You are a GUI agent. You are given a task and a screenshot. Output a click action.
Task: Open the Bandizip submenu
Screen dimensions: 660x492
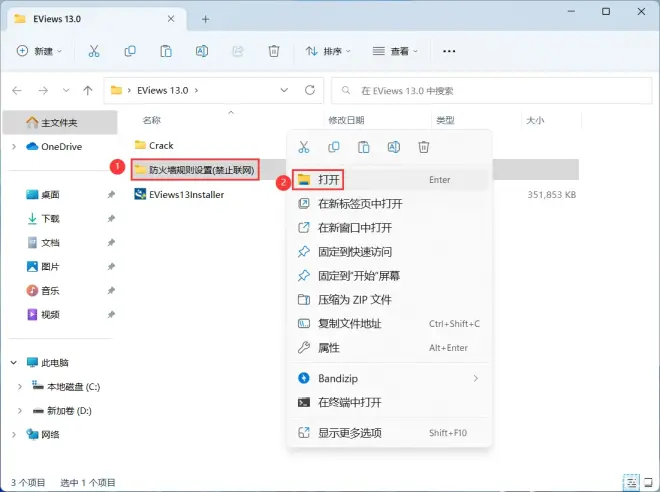389,378
